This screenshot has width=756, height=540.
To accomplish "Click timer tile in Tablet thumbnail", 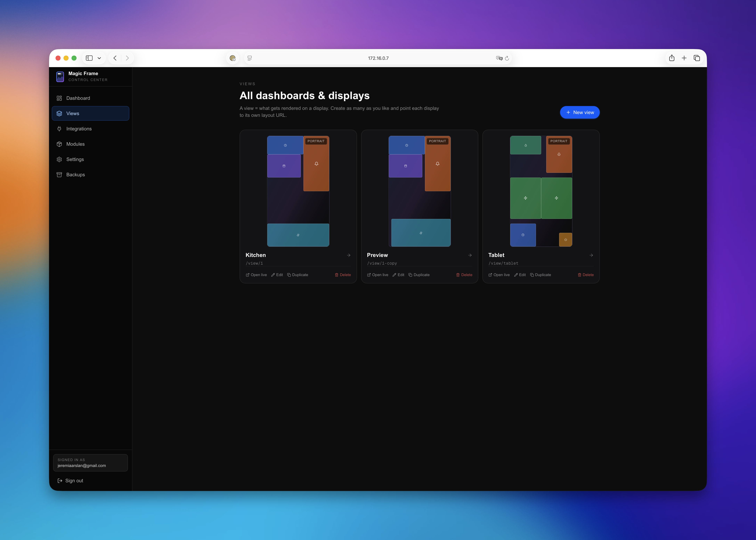I will click(525, 145).
